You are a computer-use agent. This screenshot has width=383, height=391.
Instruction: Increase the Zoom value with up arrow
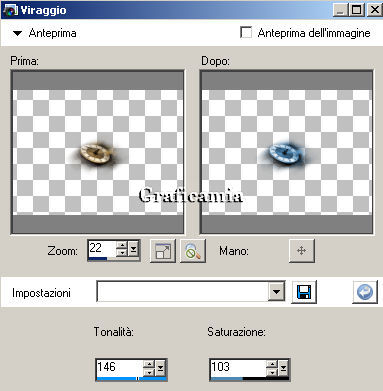(122, 245)
